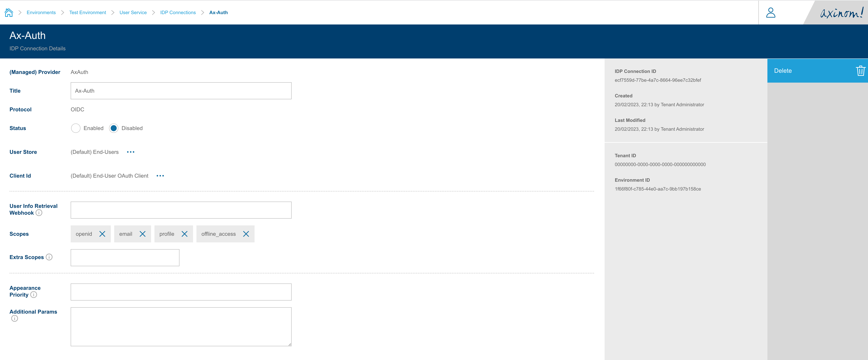The width and height of the screenshot is (868, 360).
Task: Click the user profile icon top right
Action: [771, 12]
